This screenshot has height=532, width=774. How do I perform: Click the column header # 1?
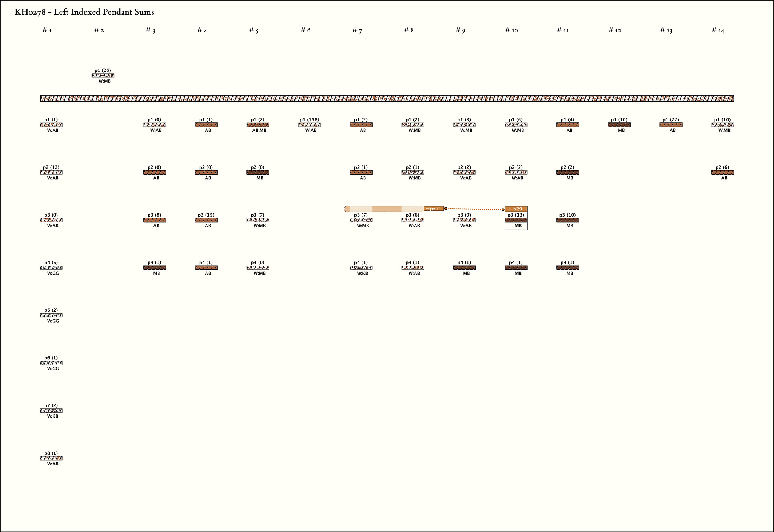[x=47, y=30]
